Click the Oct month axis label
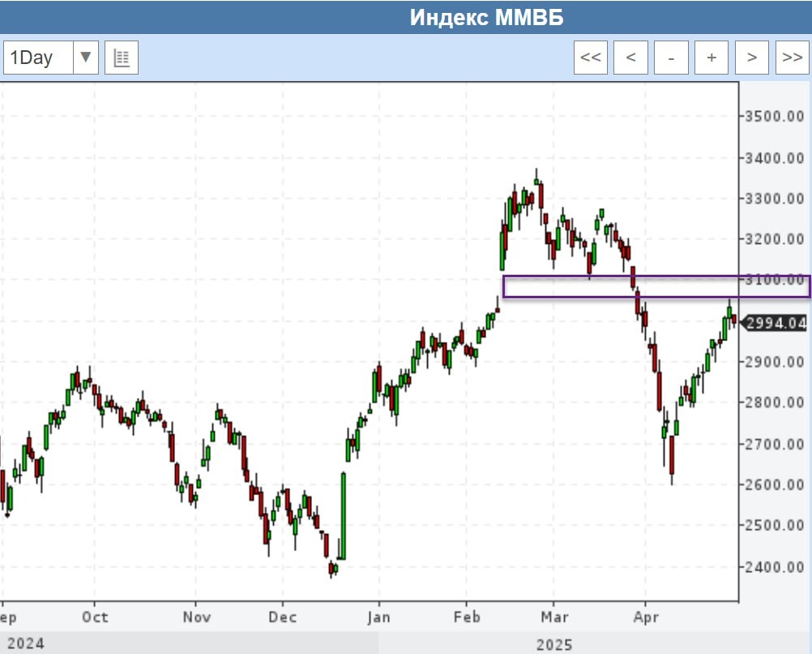The height and width of the screenshot is (654, 812). (96, 618)
